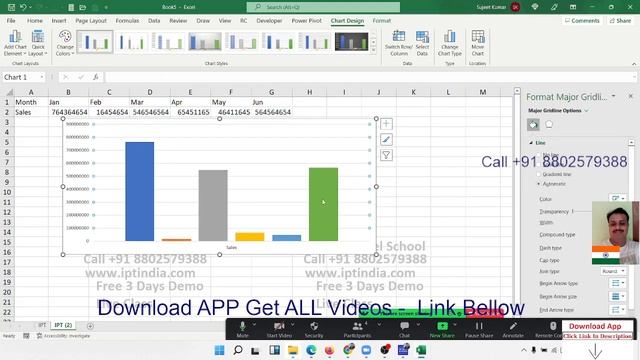
Task: Open the Name Box dropdown arrow
Action: tap(42, 77)
